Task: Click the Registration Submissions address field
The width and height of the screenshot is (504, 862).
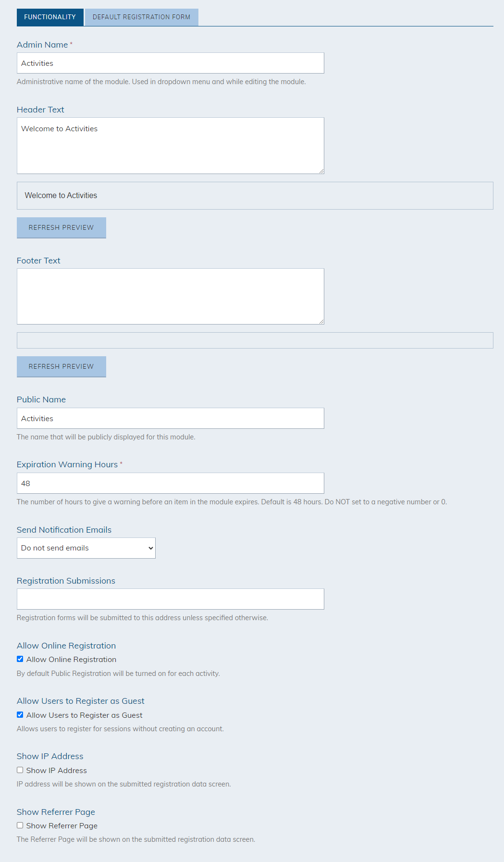Action: [x=171, y=599]
